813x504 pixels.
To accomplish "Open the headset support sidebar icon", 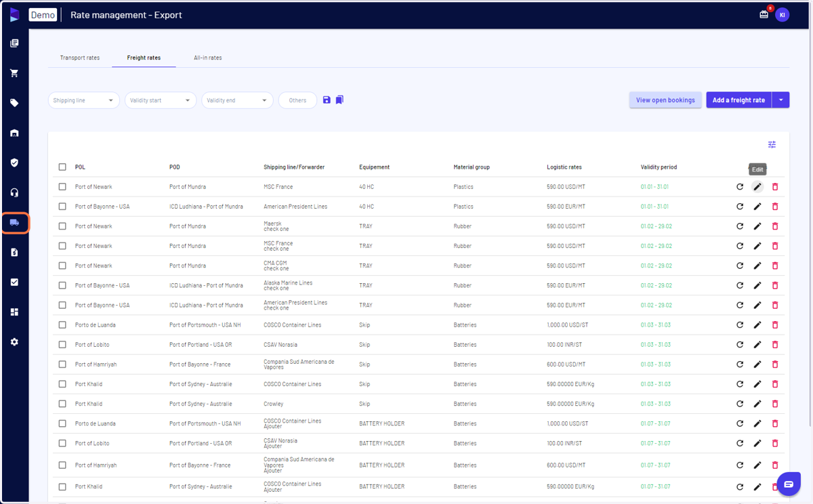I will (x=14, y=192).
